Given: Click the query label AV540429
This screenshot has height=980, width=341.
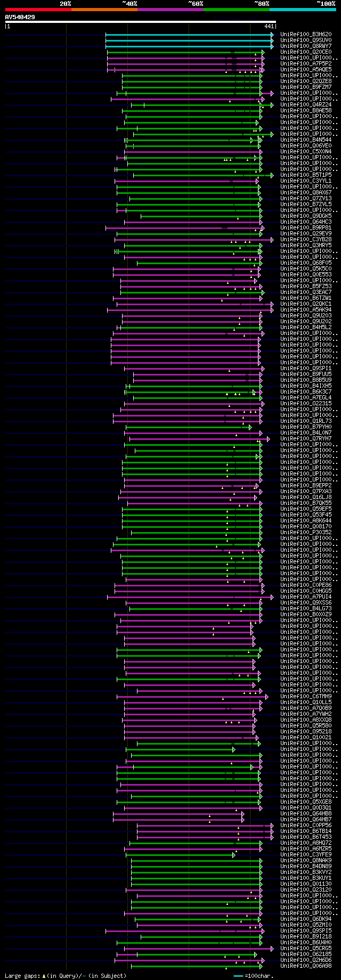Looking at the screenshot, I should tap(20, 17).
